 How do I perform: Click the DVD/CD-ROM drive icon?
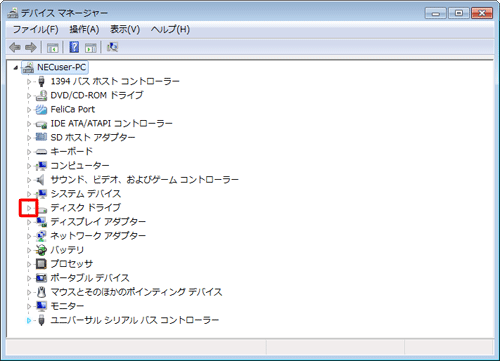coord(41,95)
